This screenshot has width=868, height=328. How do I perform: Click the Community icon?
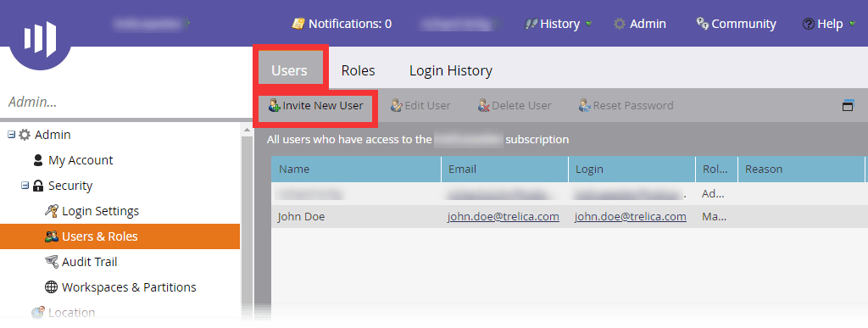click(703, 24)
